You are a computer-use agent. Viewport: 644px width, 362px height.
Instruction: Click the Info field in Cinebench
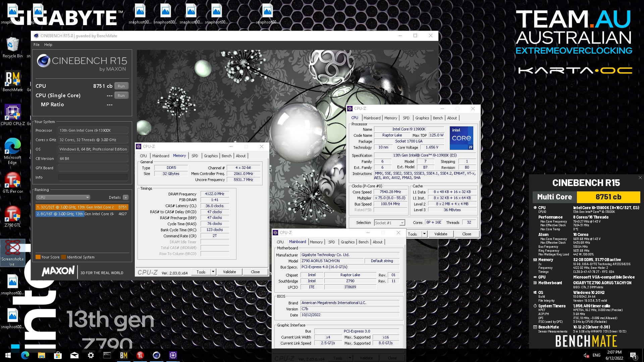pos(93,177)
